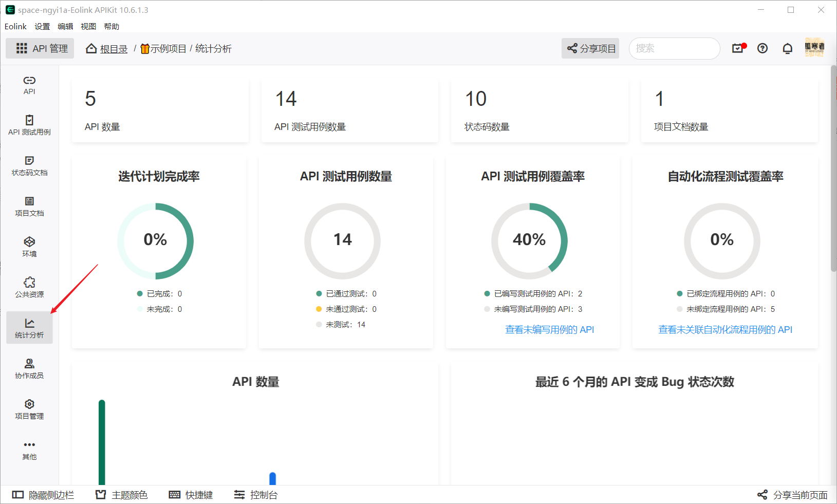Image resolution: width=837 pixels, height=504 pixels.
Task: Open the 项目管理 sidebar panel
Action: tap(29, 408)
